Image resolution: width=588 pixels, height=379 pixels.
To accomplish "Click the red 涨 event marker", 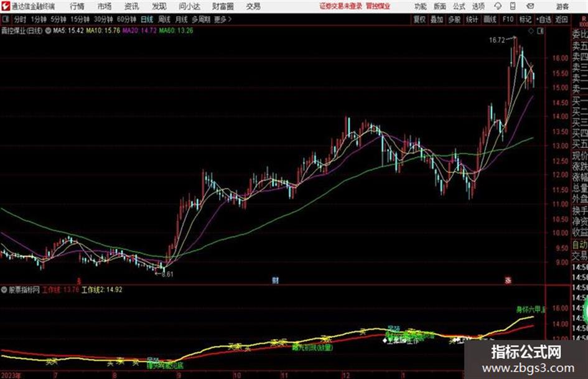I will pos(508,280).
